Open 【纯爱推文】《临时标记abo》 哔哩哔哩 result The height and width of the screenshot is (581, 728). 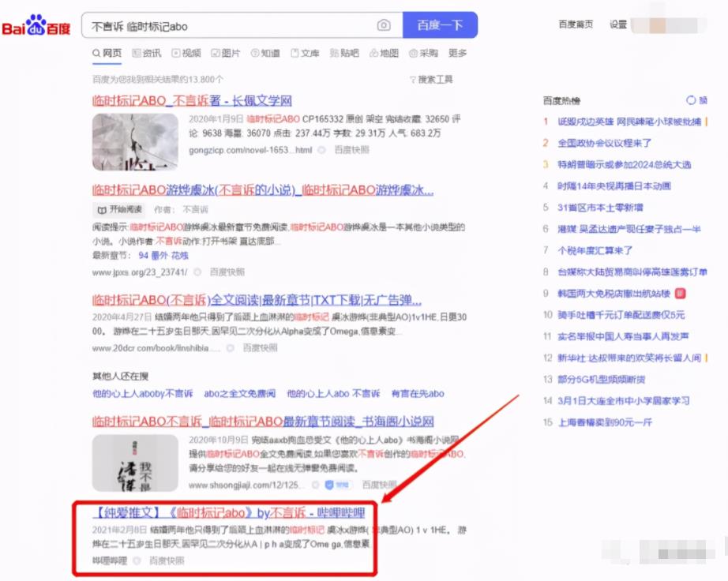pyautogui.click(x=228, y=512)
